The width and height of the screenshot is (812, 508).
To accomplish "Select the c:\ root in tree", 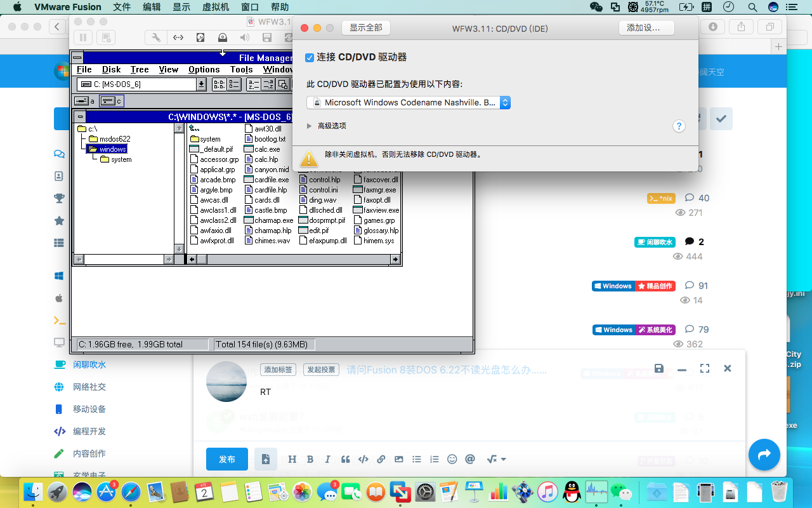I will (87, 129).
